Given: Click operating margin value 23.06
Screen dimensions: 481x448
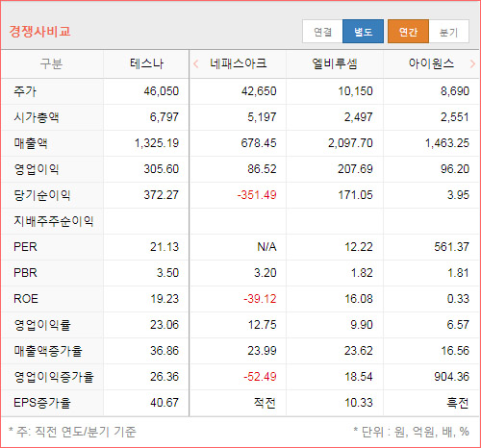Looking at the screenshot, I should 165,325.
